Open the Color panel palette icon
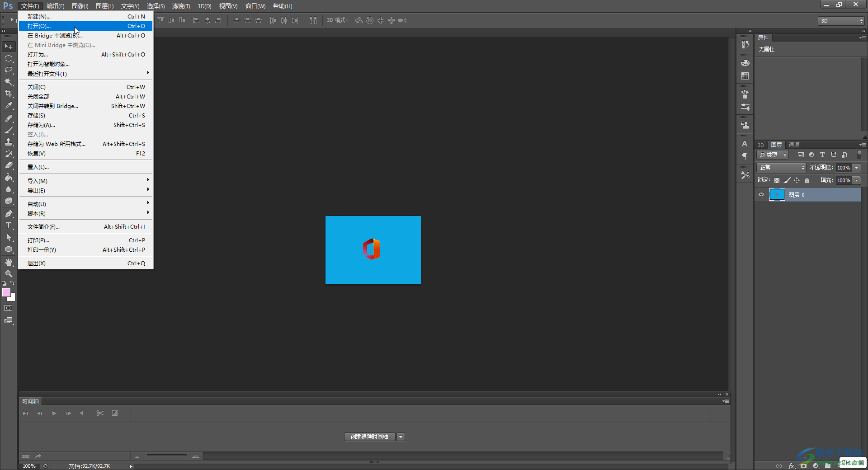Screen dimensions: 868x470 coord(745,63)
